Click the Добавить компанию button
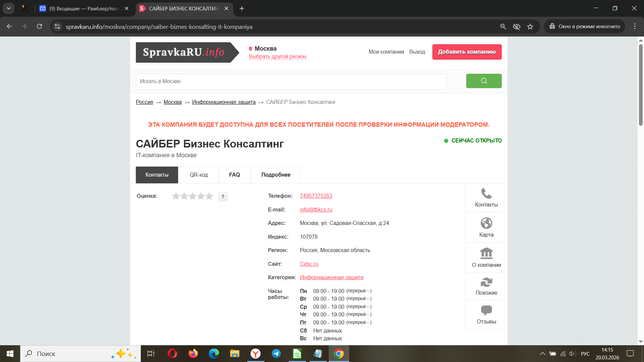 [x=467, y=52]
